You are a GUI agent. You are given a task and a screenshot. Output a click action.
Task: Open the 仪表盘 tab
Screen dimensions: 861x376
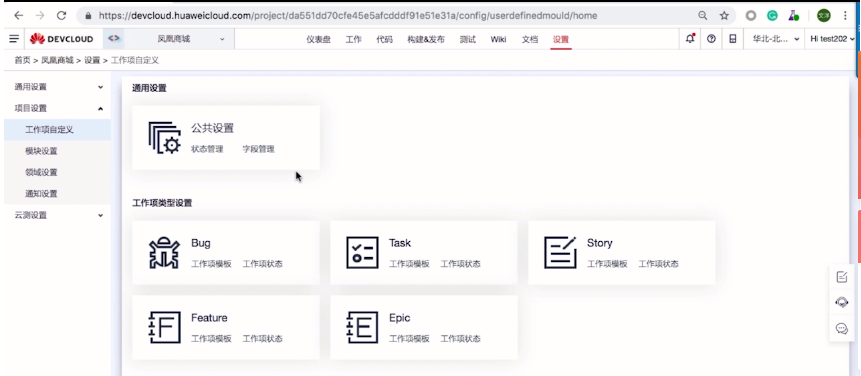tap(318, 39)
